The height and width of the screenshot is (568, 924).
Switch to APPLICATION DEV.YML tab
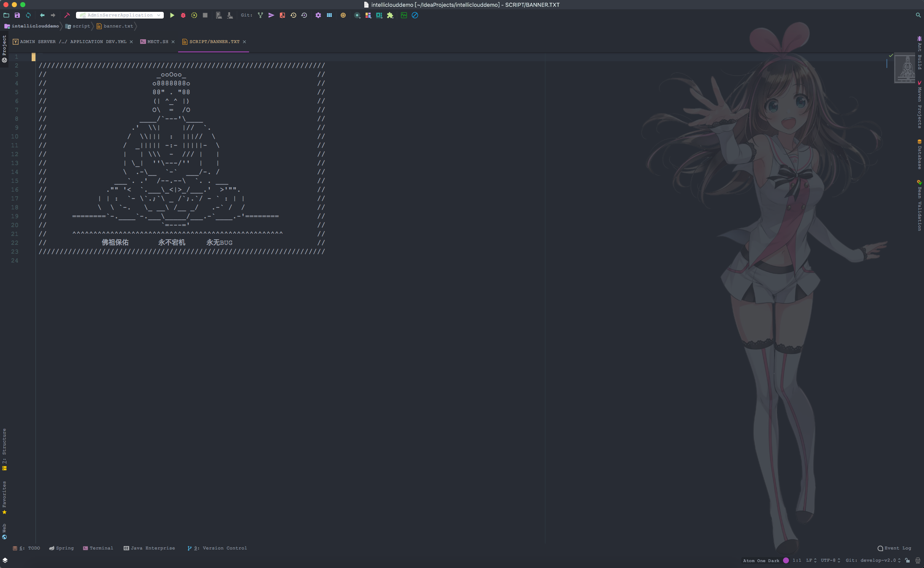[x=73, y=42]
